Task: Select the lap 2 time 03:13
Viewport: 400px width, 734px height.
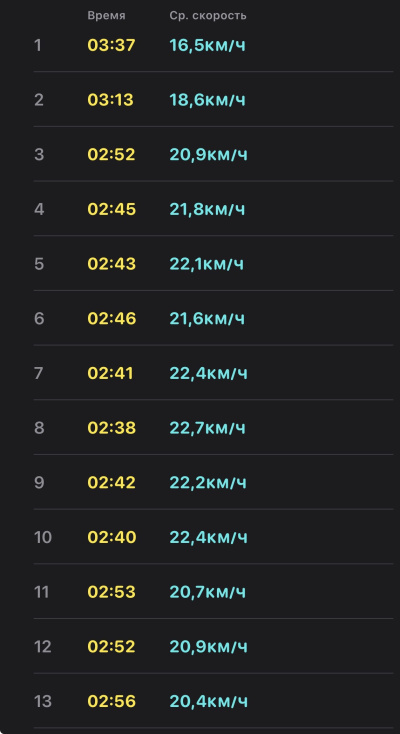Action: pyautogui.click(x=111, y=100)
